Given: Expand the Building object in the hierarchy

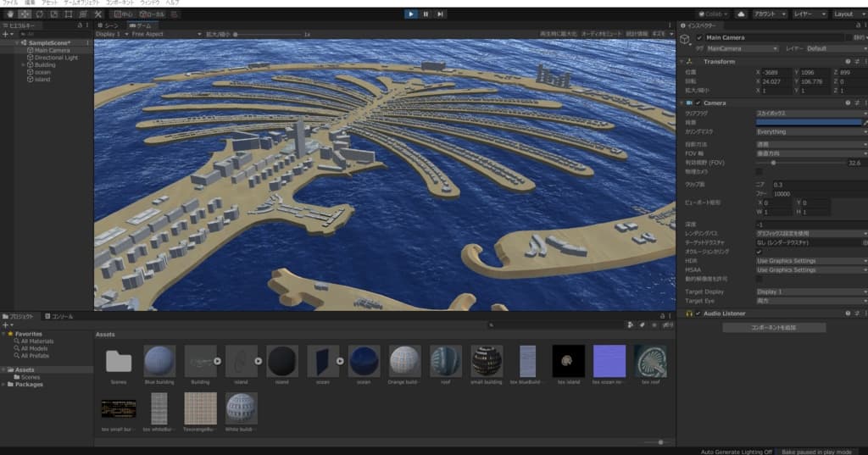Looking at the screenshot, I should click(x=23, y=64).
